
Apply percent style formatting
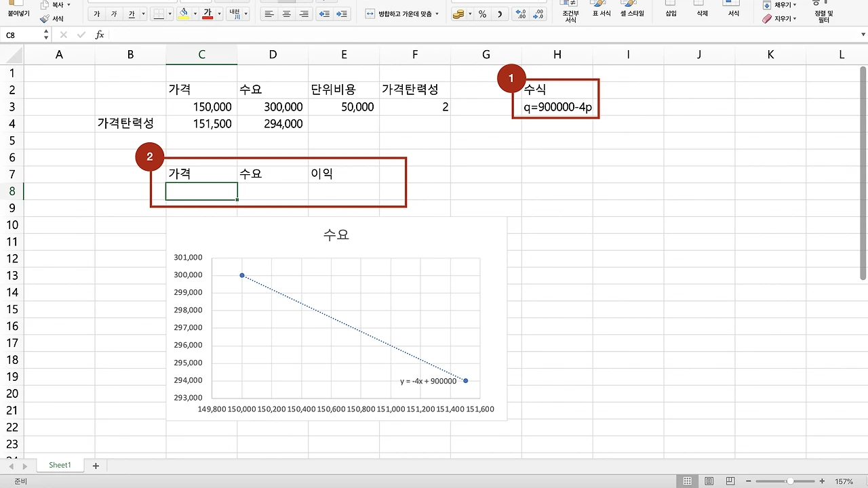coord(482,14)
